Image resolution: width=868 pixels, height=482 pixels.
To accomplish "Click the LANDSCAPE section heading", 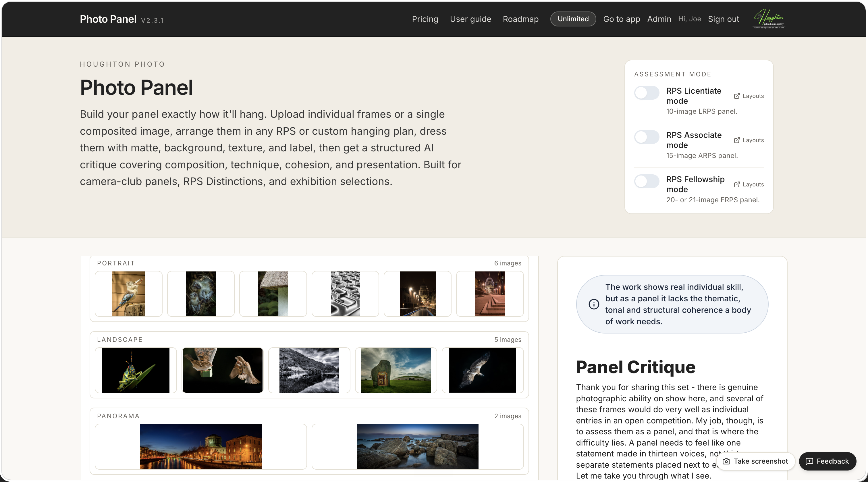I will coord(119,340).
